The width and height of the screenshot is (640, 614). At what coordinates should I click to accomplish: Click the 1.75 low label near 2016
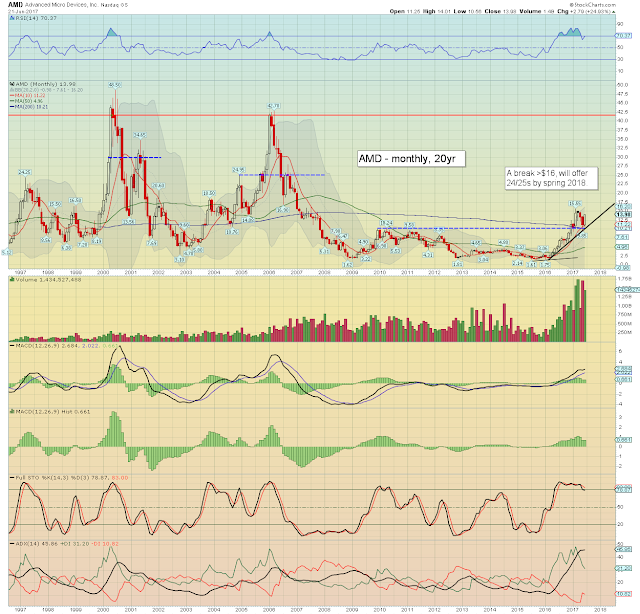point(545,265)
